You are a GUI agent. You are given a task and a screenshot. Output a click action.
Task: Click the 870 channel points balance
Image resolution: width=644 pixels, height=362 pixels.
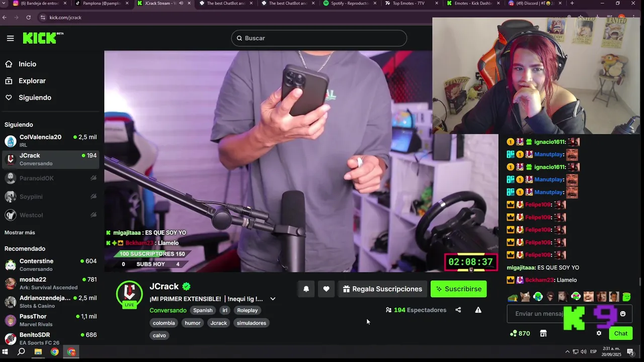[x=520, y=333]
